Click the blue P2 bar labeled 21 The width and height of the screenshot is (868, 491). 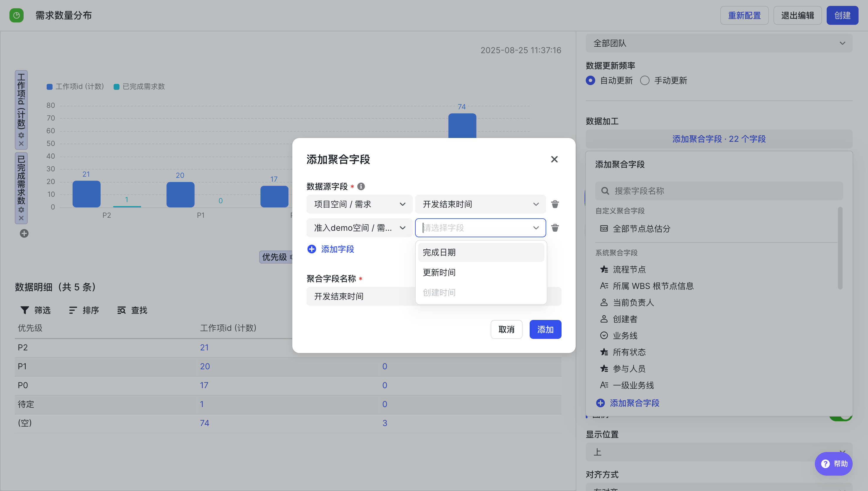pos(87,194)
